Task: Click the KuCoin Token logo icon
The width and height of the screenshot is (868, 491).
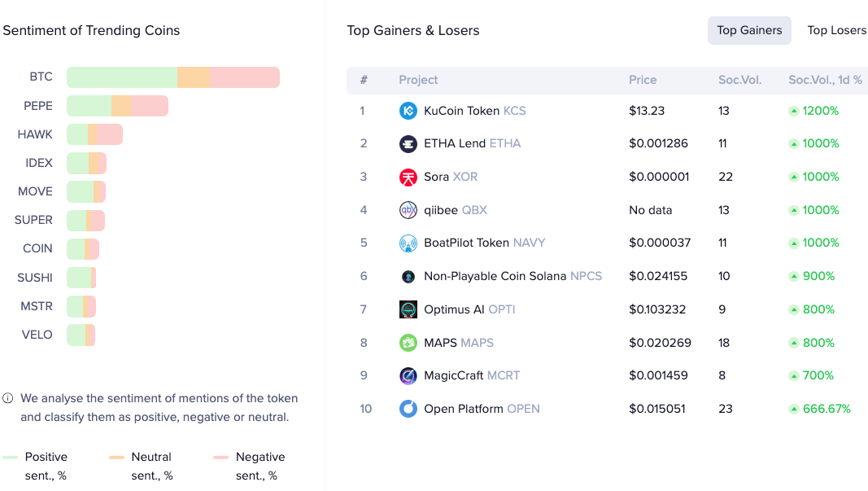Action: click(408, 111)
